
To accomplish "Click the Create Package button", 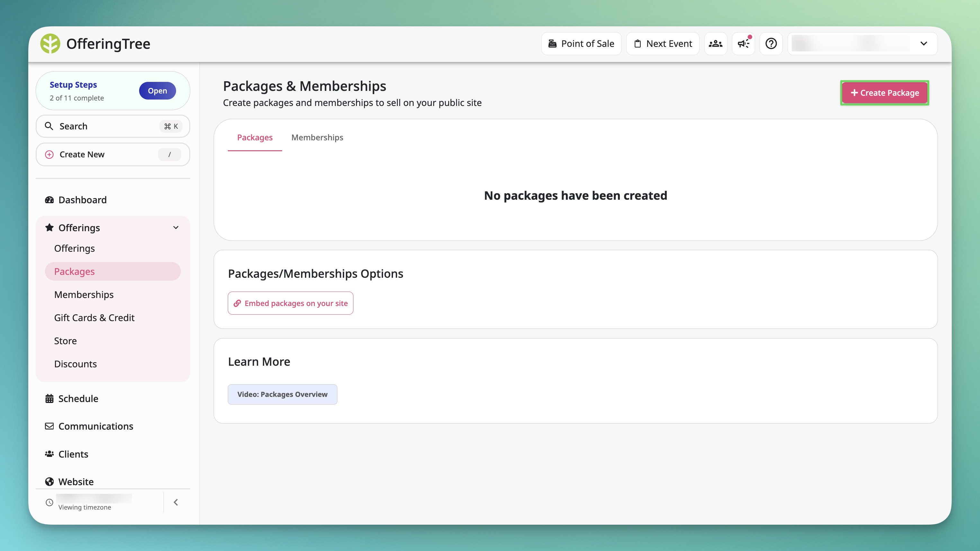I will point(885,93).
